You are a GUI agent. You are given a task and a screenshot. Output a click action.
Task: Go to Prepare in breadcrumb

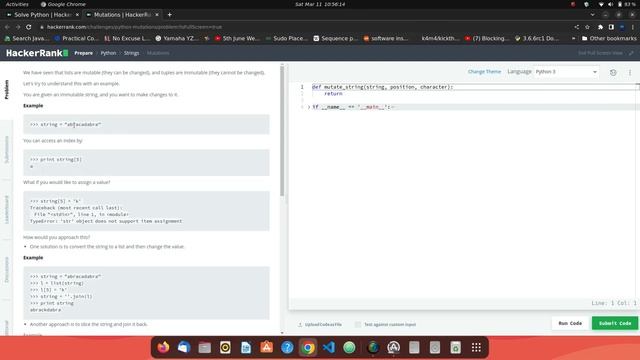coord(84,53)
